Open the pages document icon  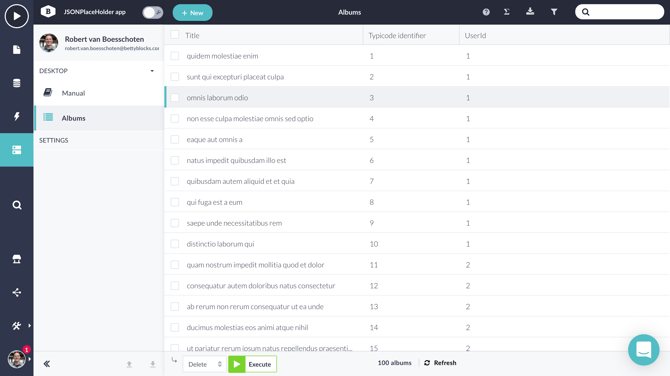coord(17,50)
